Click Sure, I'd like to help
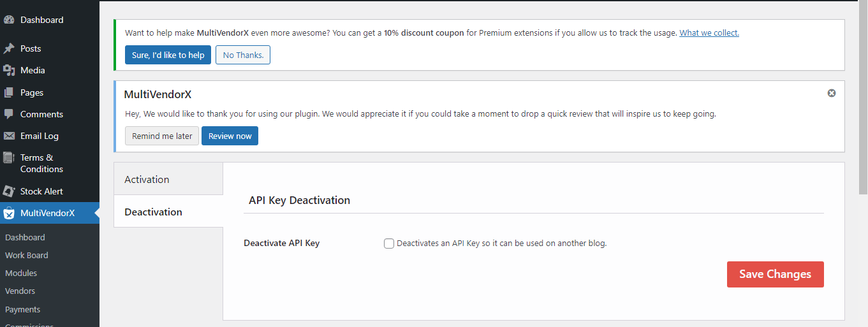 (x=168, y=55)
